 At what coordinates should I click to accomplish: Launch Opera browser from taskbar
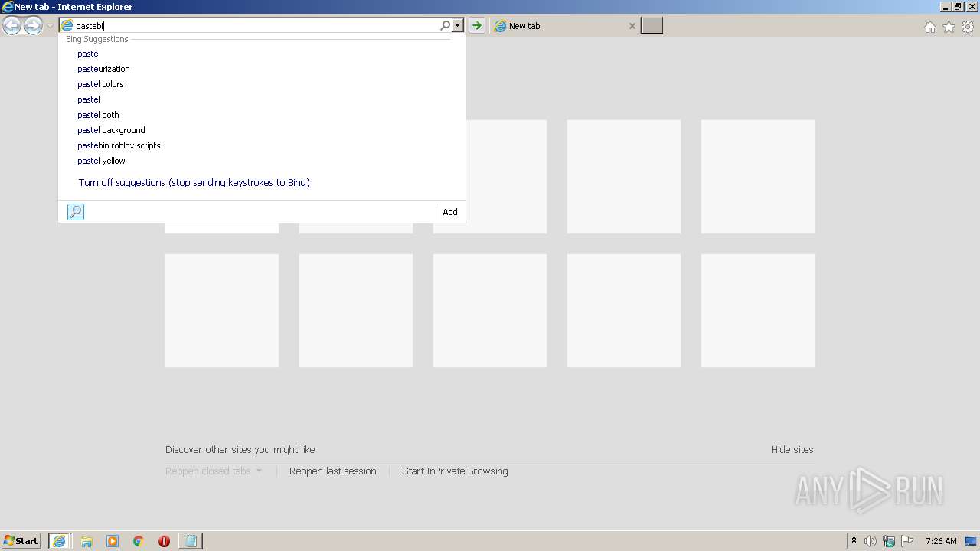[x=164, y=541]
